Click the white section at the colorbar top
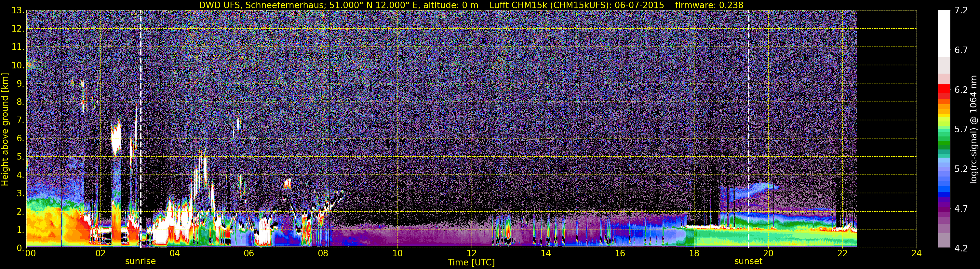 pos(944,34)
